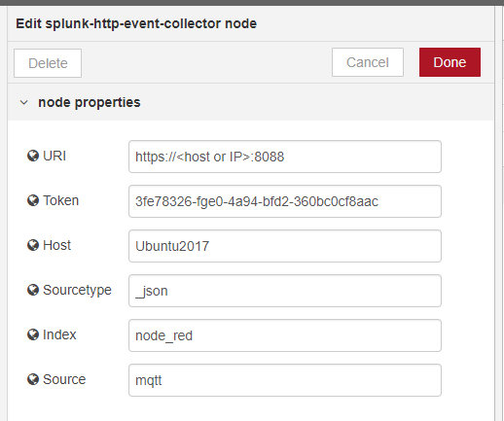Click Done to save node

pos(450,62)
